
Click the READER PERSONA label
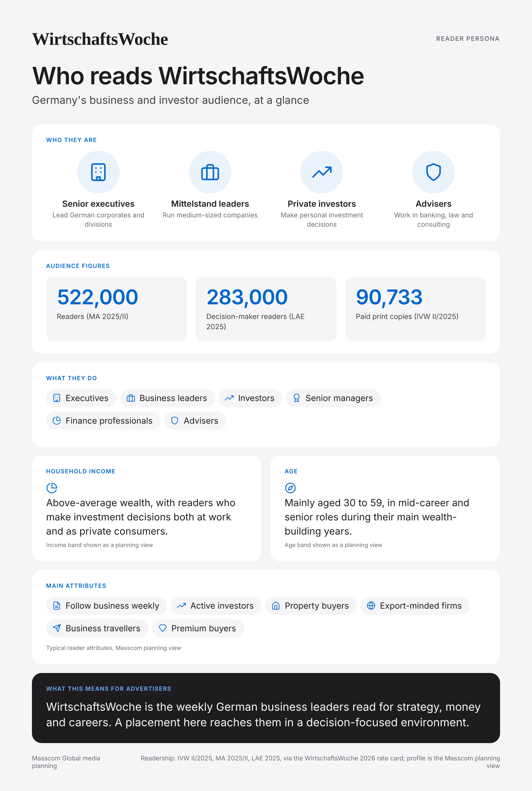tap(468, 39)
